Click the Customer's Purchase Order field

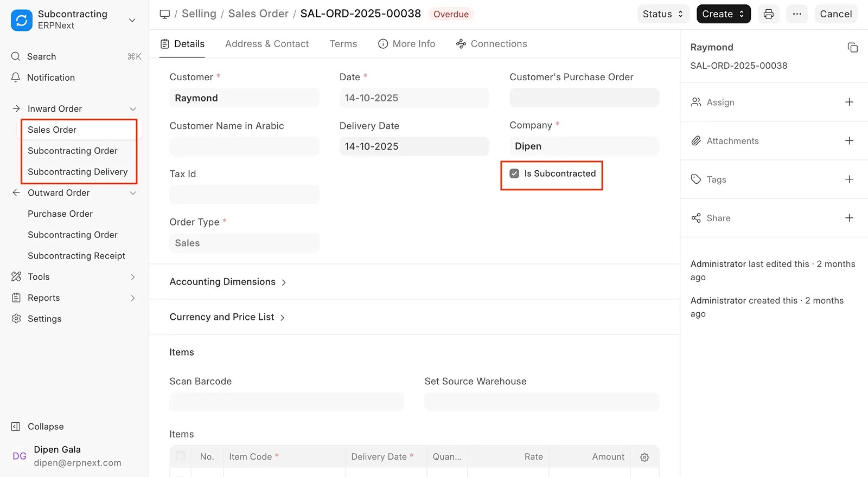coord(584,98)
